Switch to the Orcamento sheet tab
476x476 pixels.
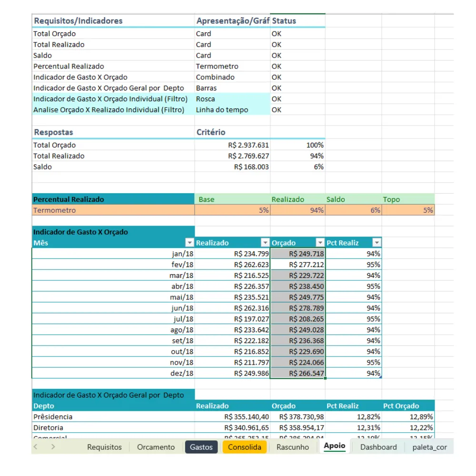click(156, 447)
